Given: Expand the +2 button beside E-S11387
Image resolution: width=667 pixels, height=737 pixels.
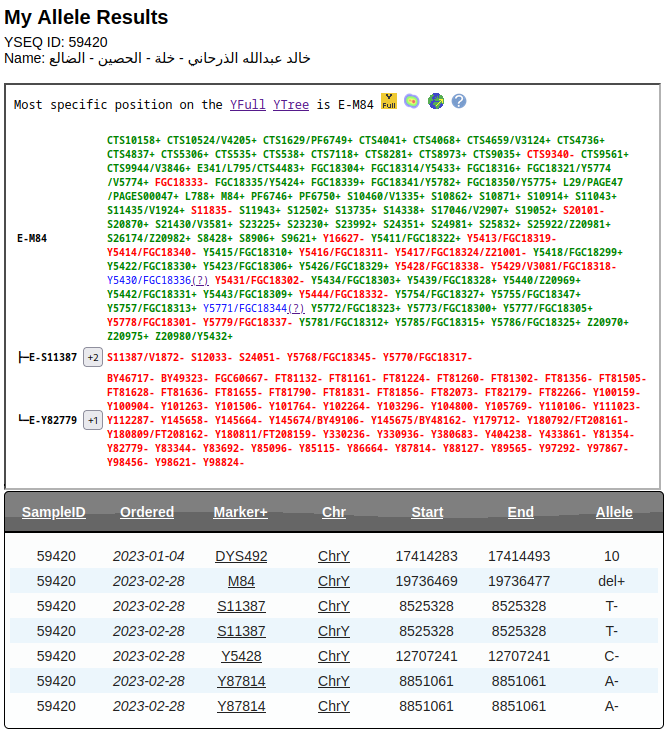Looking at the screenshot, I should click(x=93, y=357).
